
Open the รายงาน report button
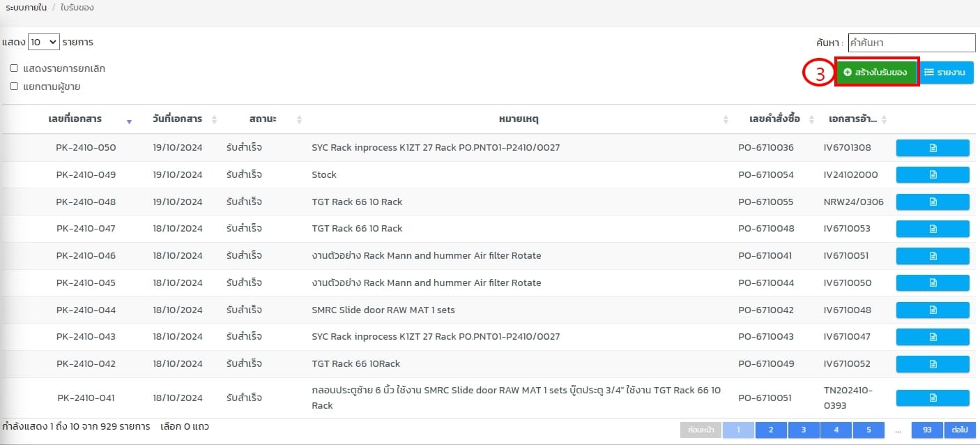pyautogui.click(x=944, y=73)
